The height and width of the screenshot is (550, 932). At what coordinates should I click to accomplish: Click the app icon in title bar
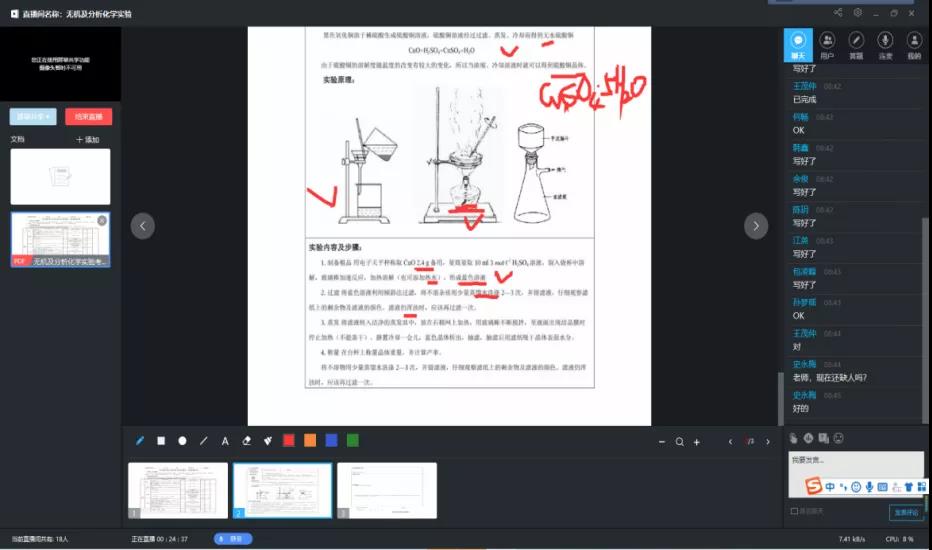click(x=15, y=13)
